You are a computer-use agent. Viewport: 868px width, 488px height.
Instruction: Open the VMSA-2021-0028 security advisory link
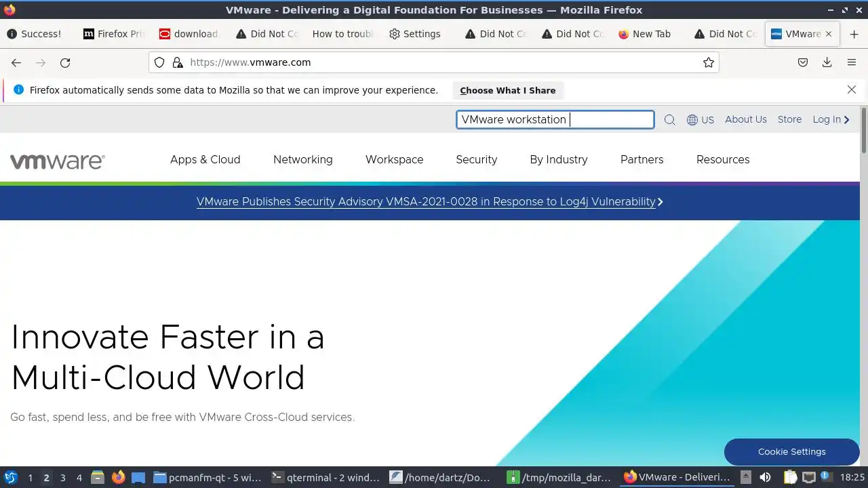429,201
